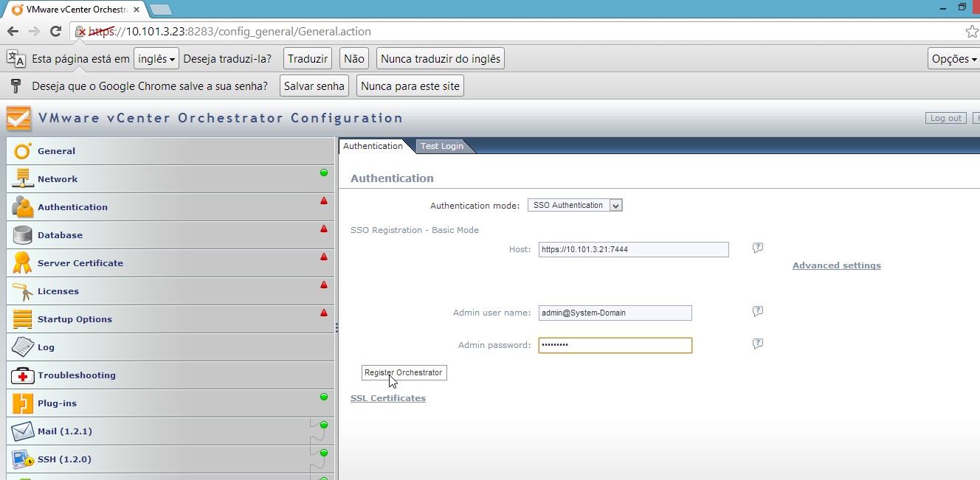Click the Salvar senha button

[314, 86]
